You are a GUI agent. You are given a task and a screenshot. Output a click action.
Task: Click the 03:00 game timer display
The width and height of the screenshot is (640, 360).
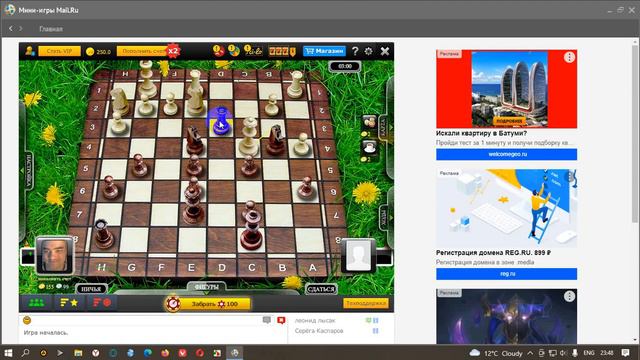(345, 66)
